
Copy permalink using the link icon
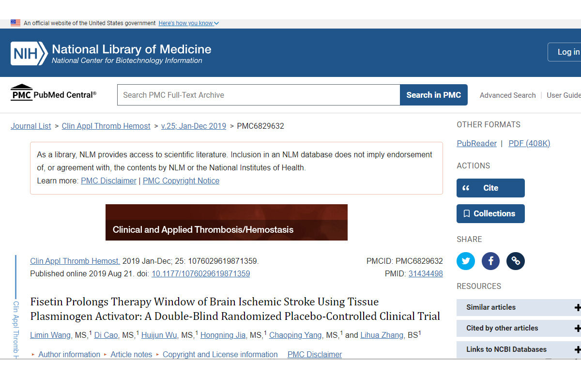pyautogui.click(x=516, y=261)
